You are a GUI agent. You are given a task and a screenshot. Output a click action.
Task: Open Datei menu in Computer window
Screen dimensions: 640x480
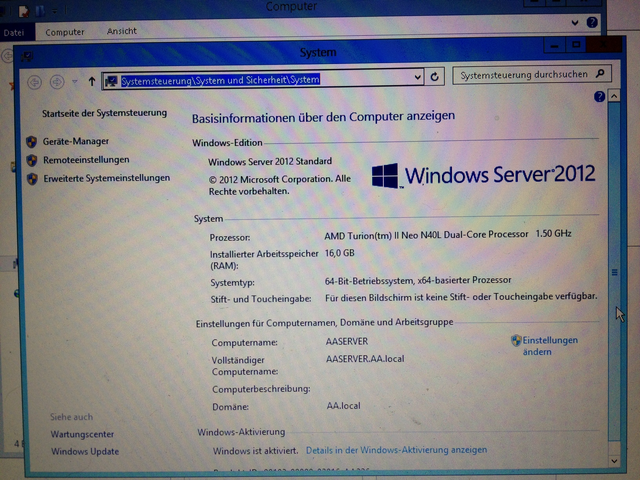pos(16,33)
